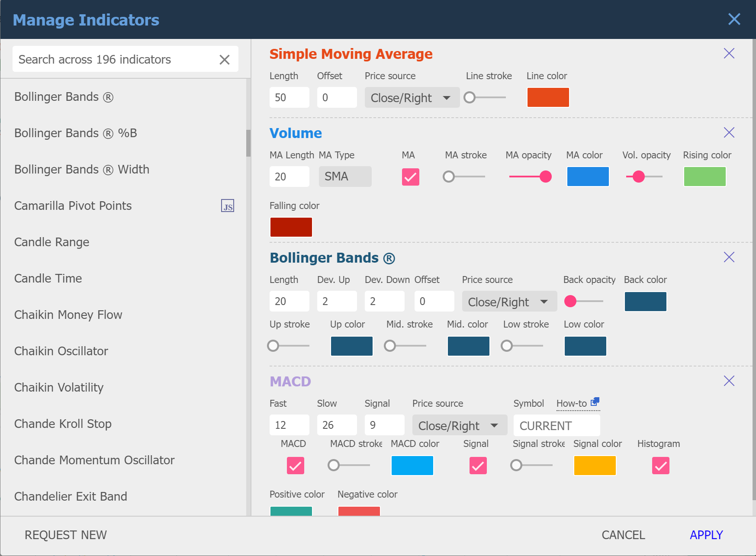Open the MACD How-to link
The image size is (756, 556).
coord(578,403)
